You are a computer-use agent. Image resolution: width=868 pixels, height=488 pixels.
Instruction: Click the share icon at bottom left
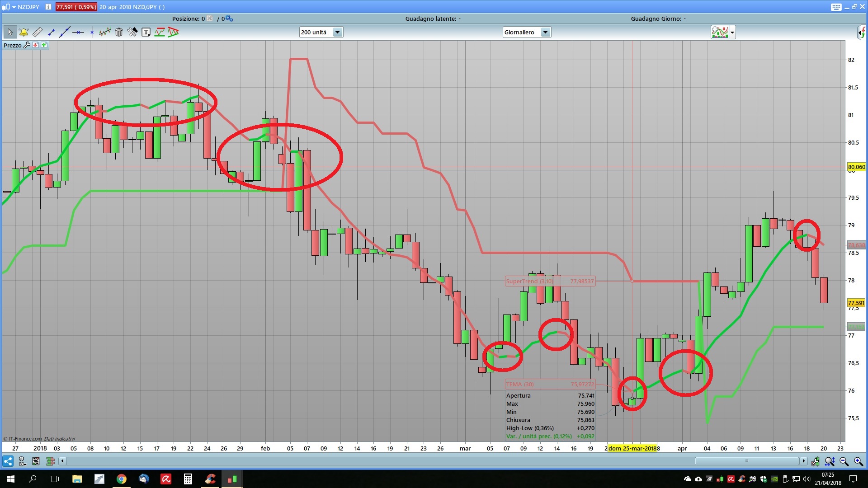click(8, 461)
